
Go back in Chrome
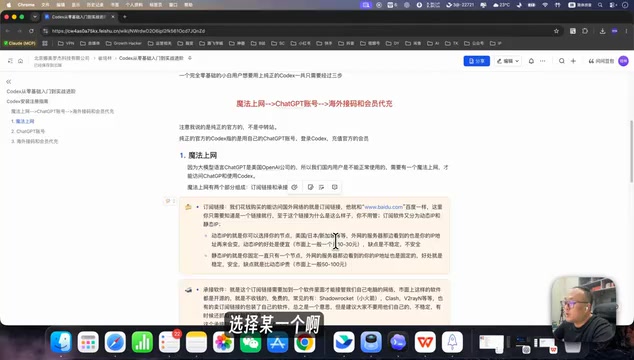tap(8, 31)
